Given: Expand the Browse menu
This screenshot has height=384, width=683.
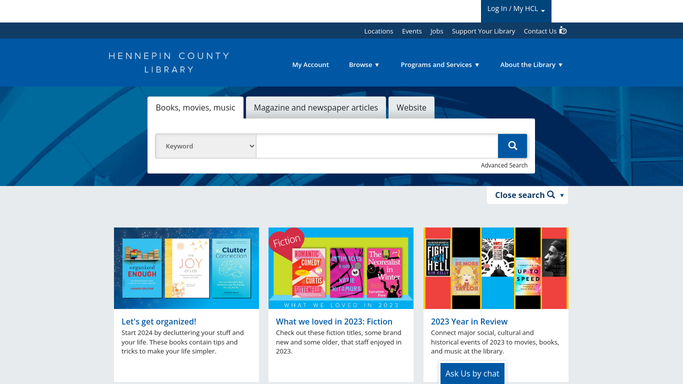Looking at the screenshot, I should [364, 65].
